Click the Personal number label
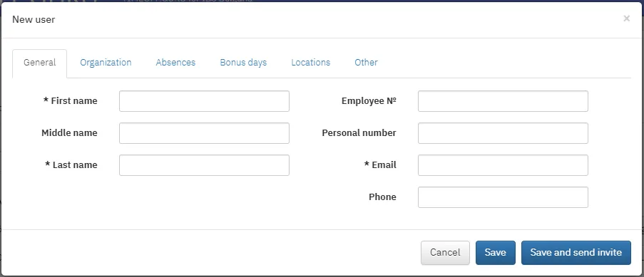This screenshot has height=277, width=644. coord(359,133)
